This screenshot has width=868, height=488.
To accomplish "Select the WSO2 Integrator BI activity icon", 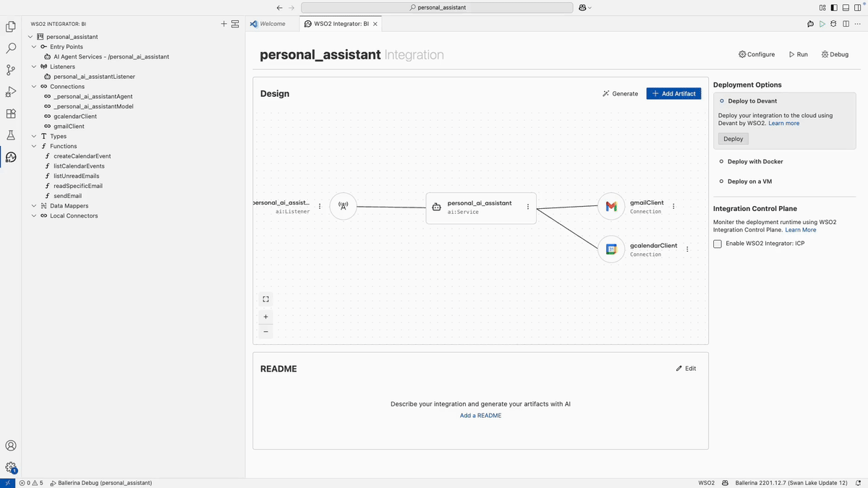I will [11, 157].
